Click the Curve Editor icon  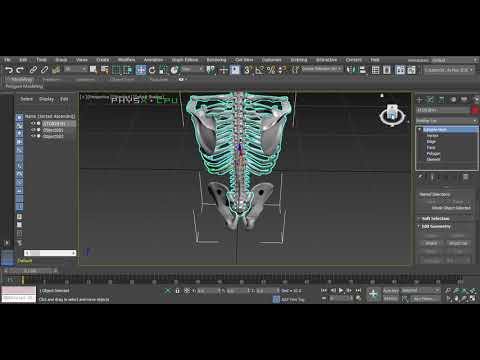[x=412, y=70]
